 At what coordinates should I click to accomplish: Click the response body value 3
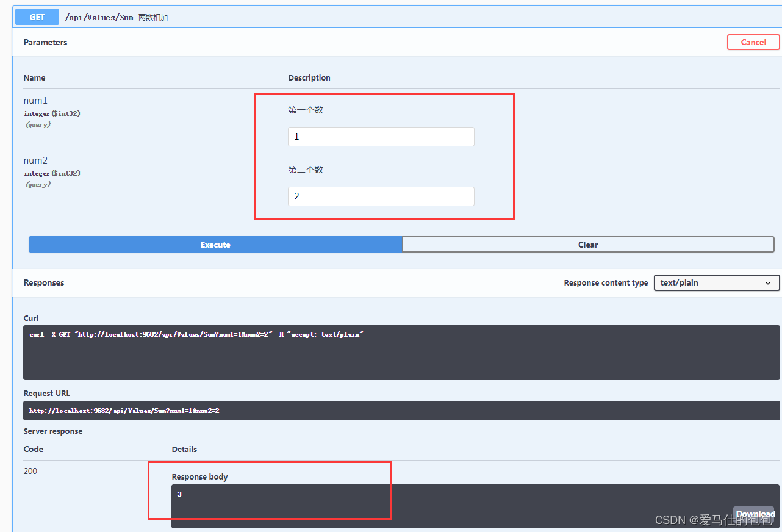click(x=179, y=494)
